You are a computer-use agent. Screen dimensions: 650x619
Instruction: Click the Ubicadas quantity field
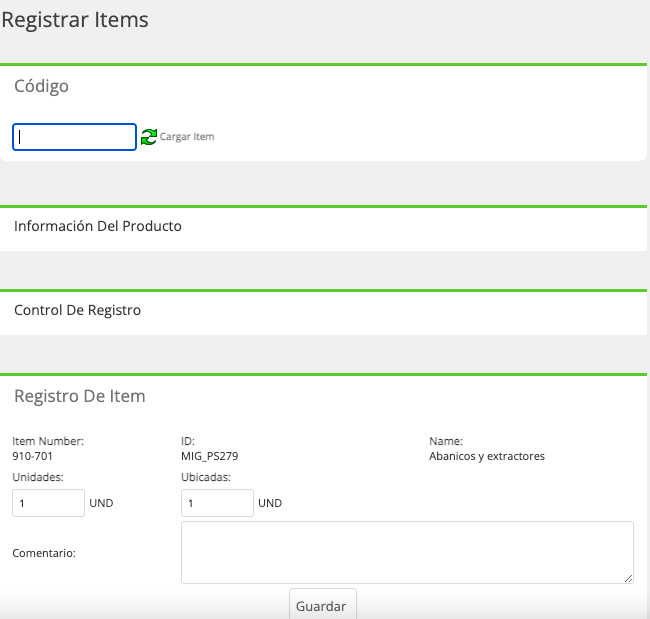point(217,503)
